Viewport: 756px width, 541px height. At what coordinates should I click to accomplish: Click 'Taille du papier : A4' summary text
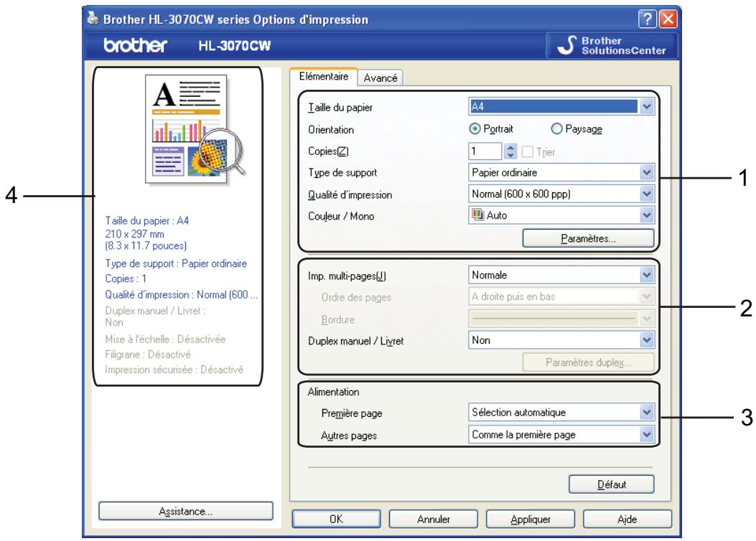point(147,221)
